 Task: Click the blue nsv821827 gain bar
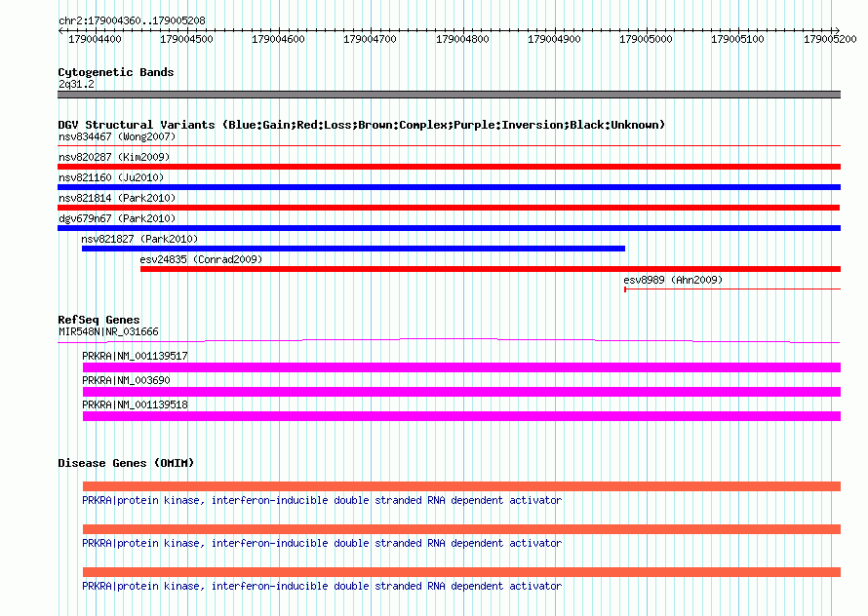coord(353,249)
